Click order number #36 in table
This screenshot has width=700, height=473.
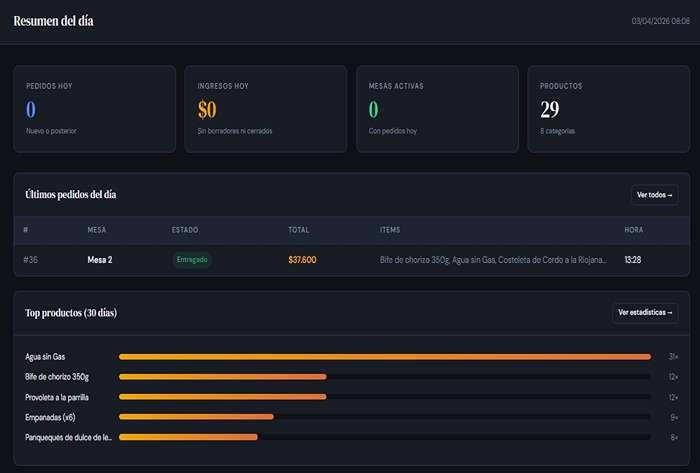tap(31, 260)
